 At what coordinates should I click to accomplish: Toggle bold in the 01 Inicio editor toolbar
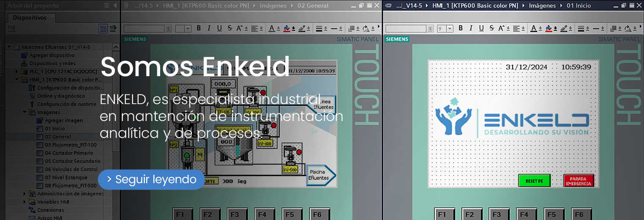(x=461, y=28)
